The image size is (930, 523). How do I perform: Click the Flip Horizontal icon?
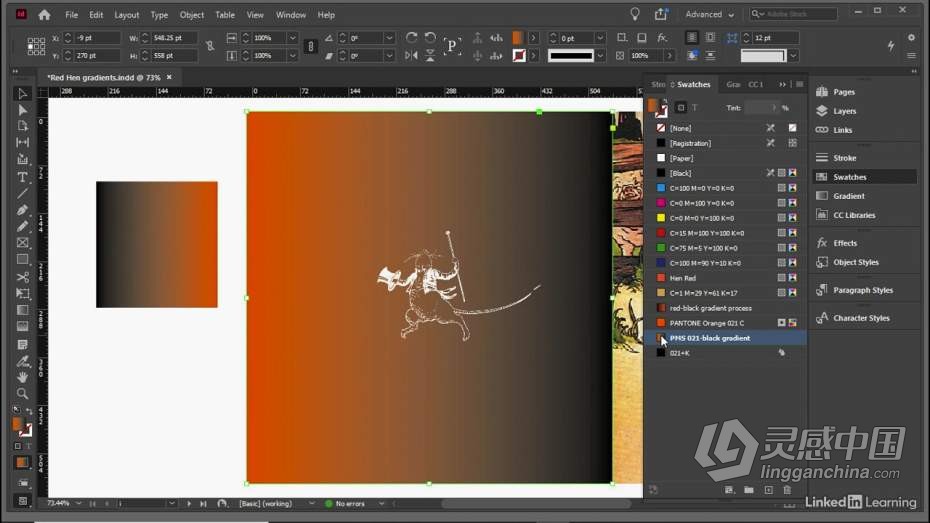pyautogui.click(x=411, y=55)
